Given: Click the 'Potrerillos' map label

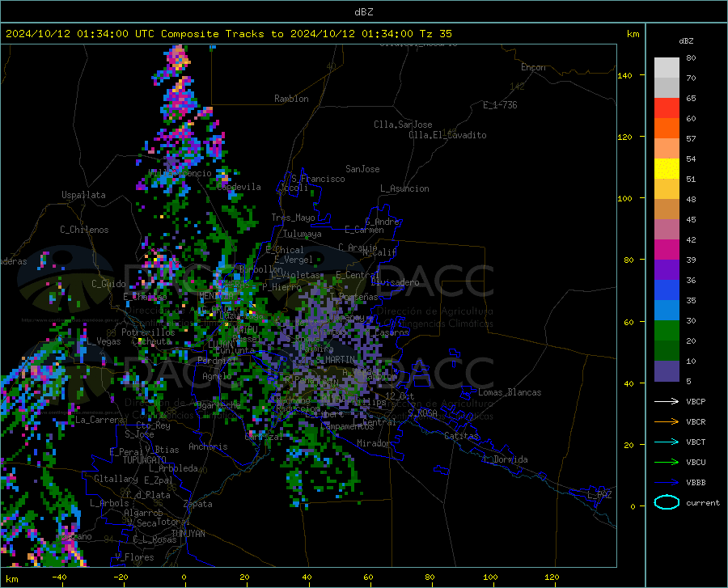Looking at the screenshot, I should (148, 332).
